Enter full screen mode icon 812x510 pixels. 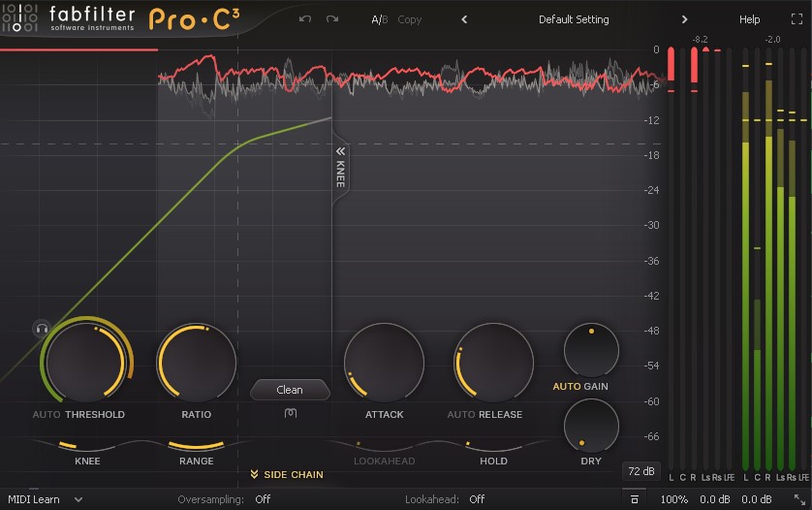pos(796,19)
